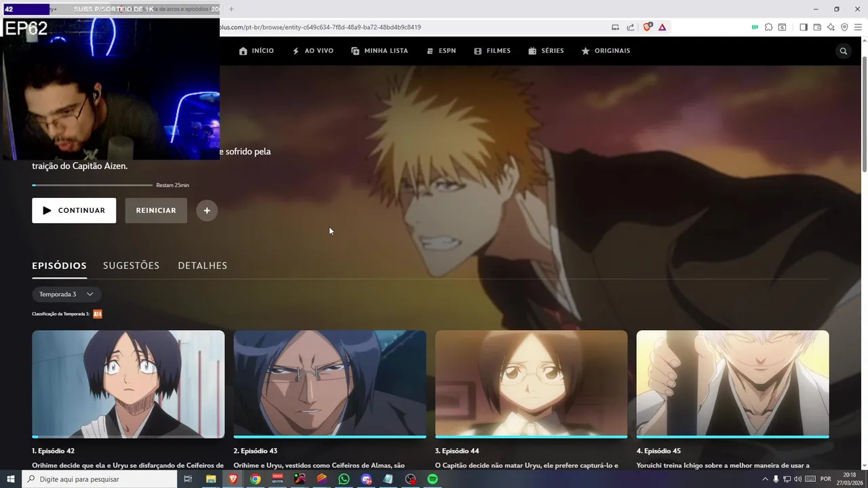The image size is (868, 488).
Task: Open Spotify from the taskbar
Action: point(433,479)
